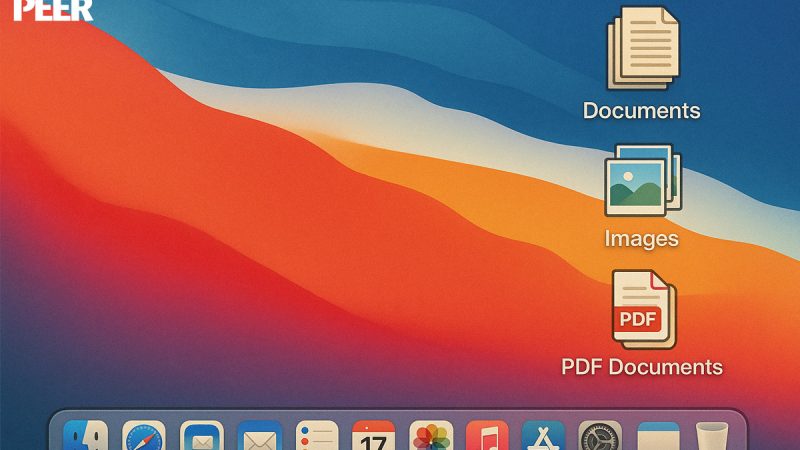Open the Documents stack icon on desktop
The width and height of the screenshot is (800, 450).
pos(643,48)
